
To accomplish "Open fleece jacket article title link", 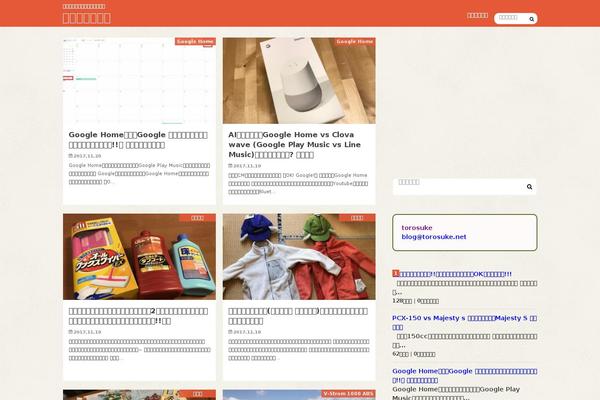I will point(298,316).
